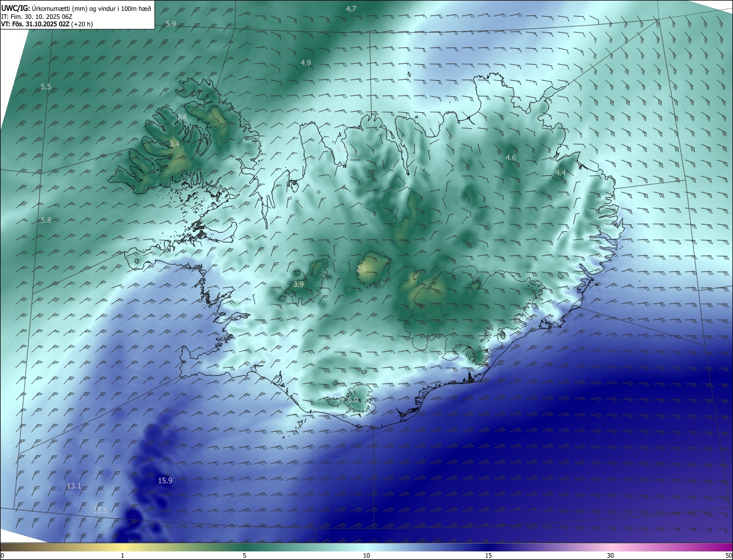733x560 pixels.
Task: Click the 4.4 value label on the map
Action: click(x=561, y=172)
